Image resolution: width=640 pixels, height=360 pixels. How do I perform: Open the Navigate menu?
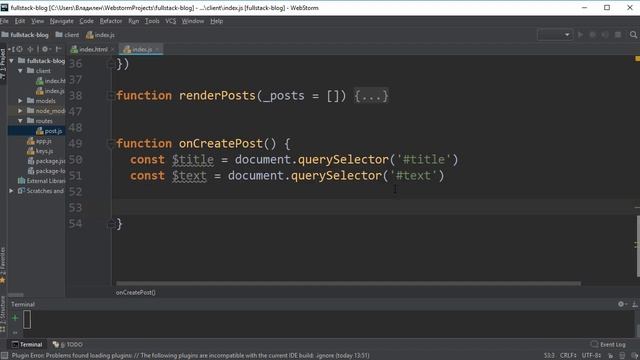62,21
